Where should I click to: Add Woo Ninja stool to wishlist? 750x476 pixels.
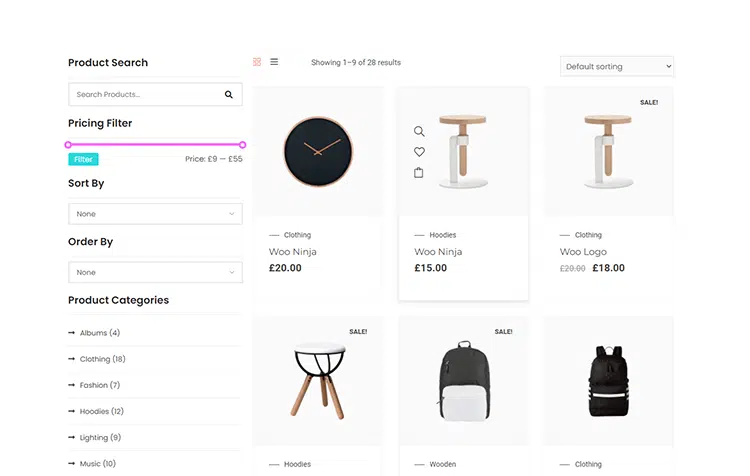pos(419,152)
